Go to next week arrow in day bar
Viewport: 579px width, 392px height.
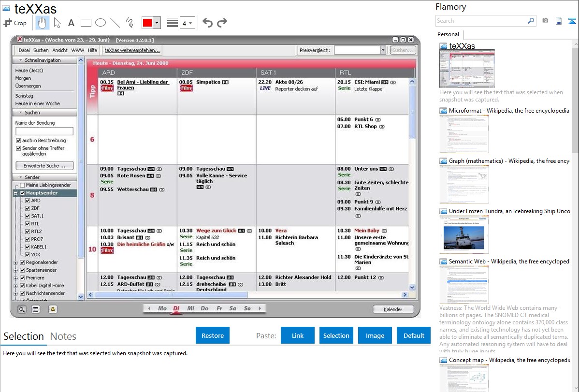coord(260,308)
